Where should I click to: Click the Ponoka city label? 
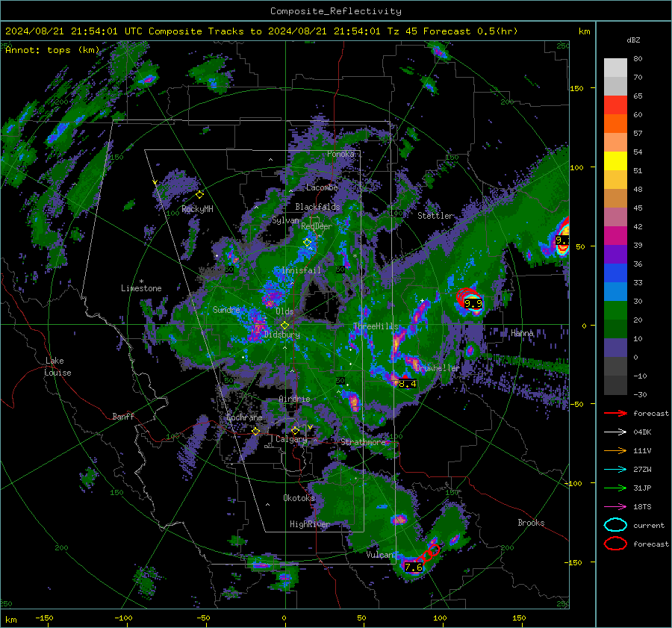(x=340, y=154)
